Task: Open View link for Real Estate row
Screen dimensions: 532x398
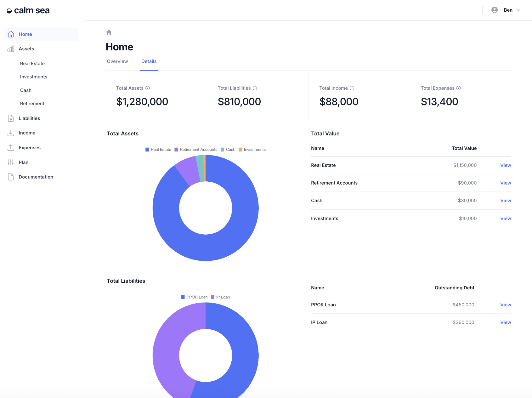Action: click(506, 165)
